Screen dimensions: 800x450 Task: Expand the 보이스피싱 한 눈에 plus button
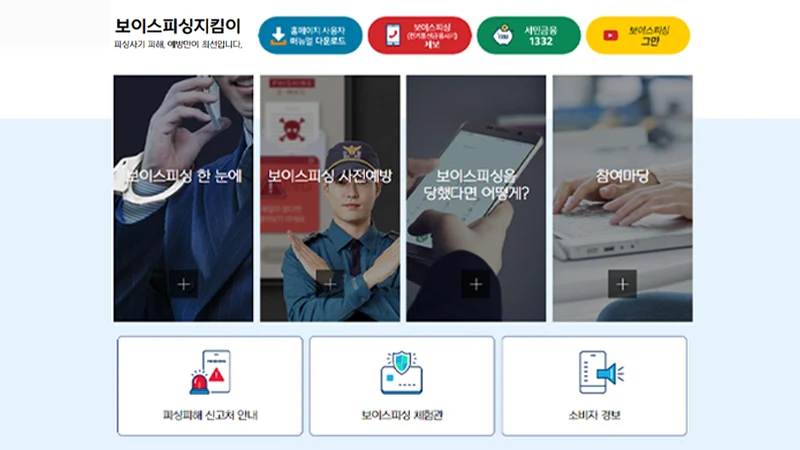(184, 284)
